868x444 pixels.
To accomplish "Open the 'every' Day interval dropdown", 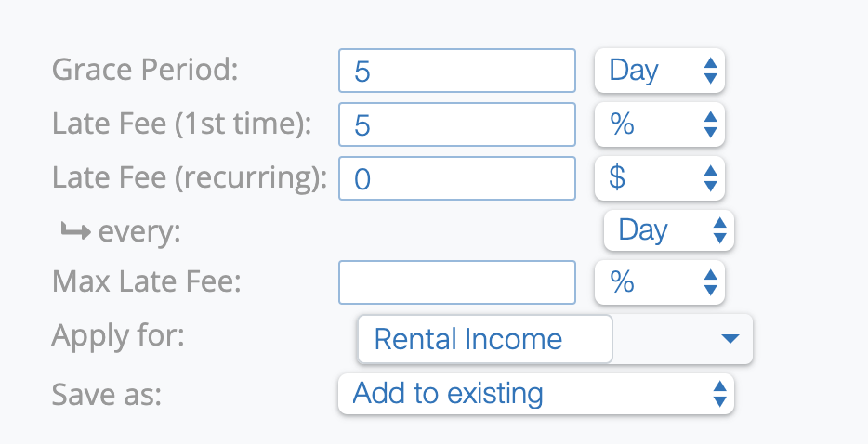I will pyautogui.click(x=668, y=230).
